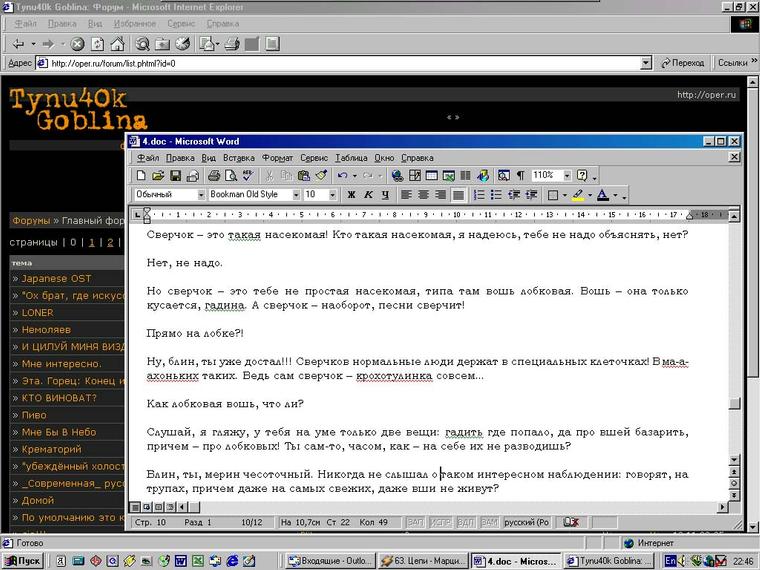Toggle bold formatting (Ж) in Word
Image resolution: width=760 pixels, height=570 pixels.
352,195
